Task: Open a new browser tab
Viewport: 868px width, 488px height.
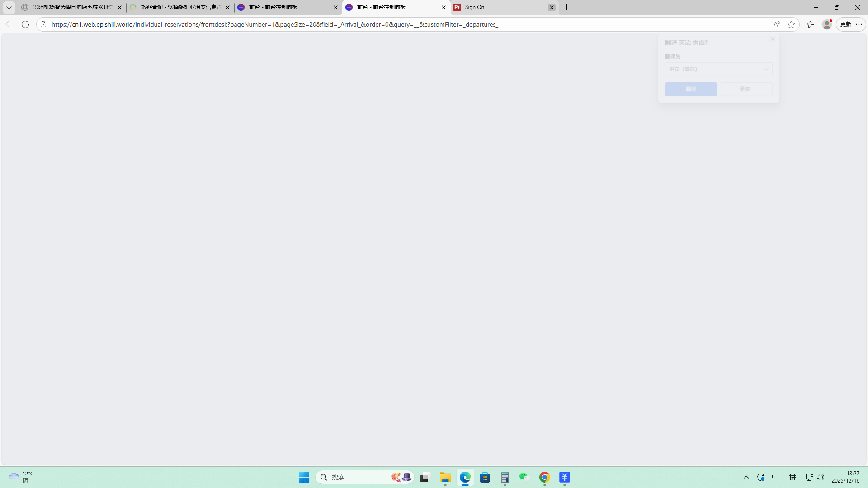Action: (x=566, y=7)
